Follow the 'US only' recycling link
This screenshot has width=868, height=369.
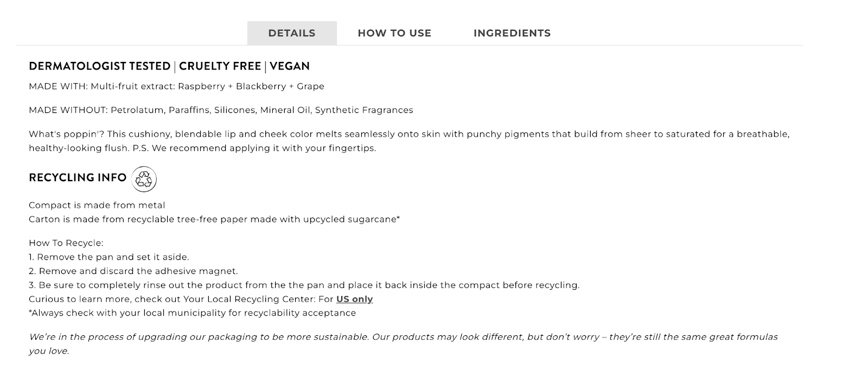(354, 299)
